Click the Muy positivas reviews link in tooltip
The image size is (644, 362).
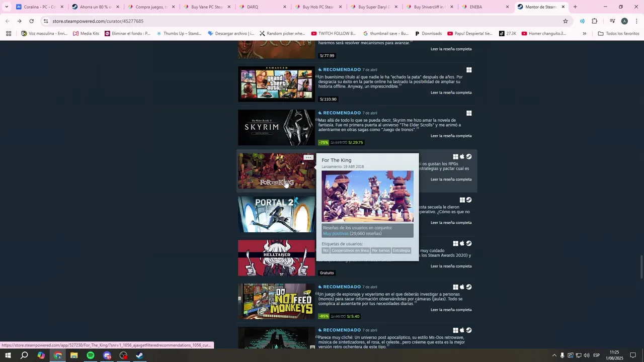[x=336, y=234]
